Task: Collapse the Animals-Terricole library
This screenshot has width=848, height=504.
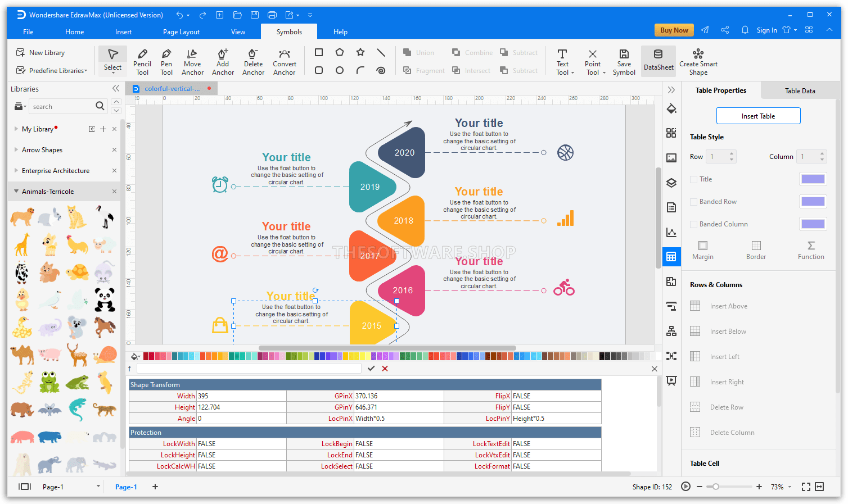Action: 16,192
